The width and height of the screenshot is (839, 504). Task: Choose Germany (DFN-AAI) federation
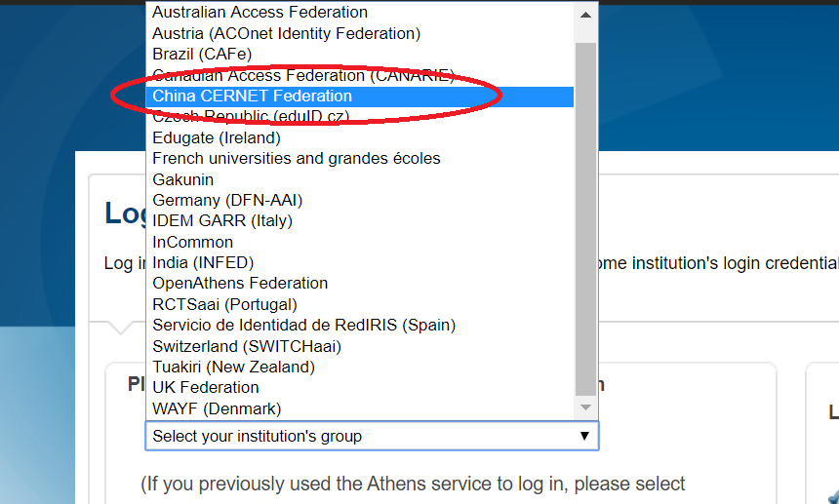click(227, 200)
